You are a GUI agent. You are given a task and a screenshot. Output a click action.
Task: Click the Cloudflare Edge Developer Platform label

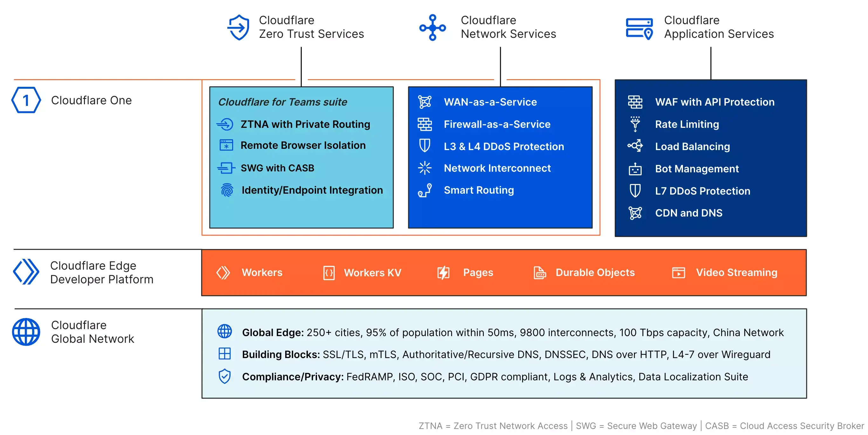point(102,272)
